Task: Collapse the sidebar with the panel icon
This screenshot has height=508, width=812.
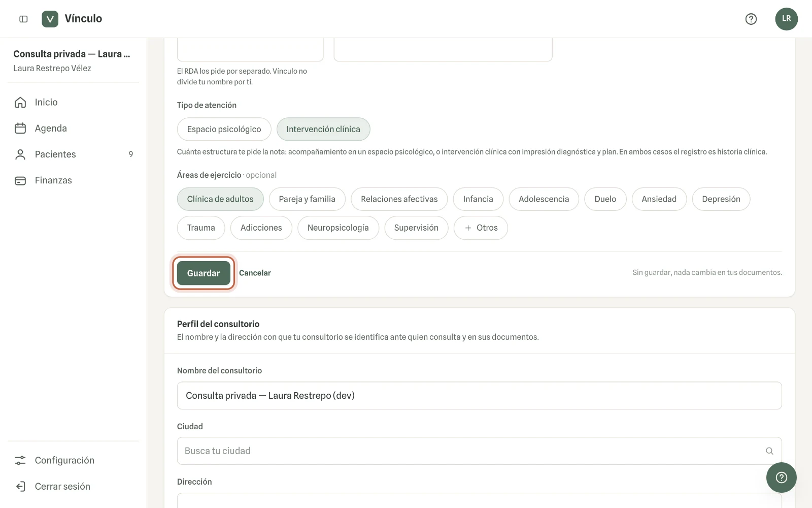Action: coord(23,19)
